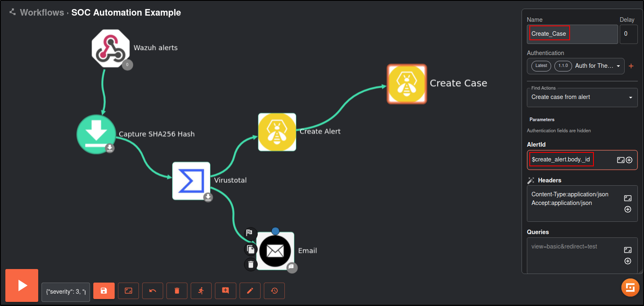Copy the Email node with duplicate icon
The height and width of the screenshot is (306, 644).
[251, 249]
